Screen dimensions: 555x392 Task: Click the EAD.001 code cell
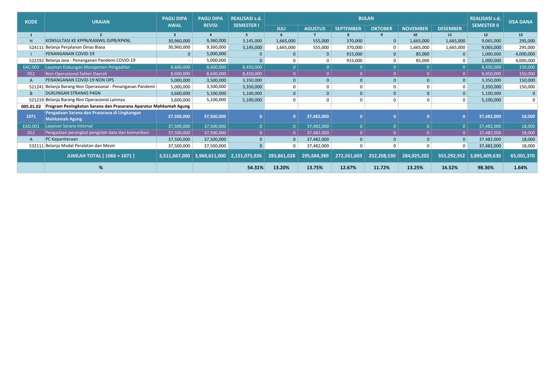tap(31, 126)
